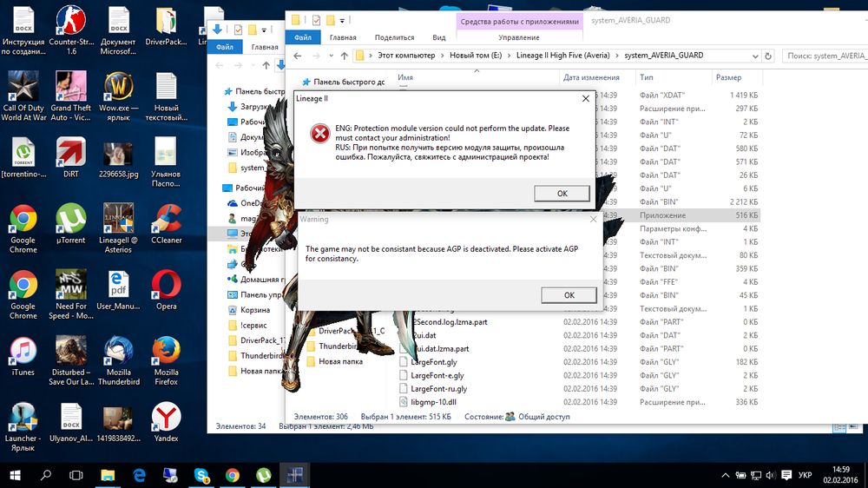Viewport: 868px width, 488px height.
Task: Show hidden system tray icons chevron
Action: click(x=726, y=475)
